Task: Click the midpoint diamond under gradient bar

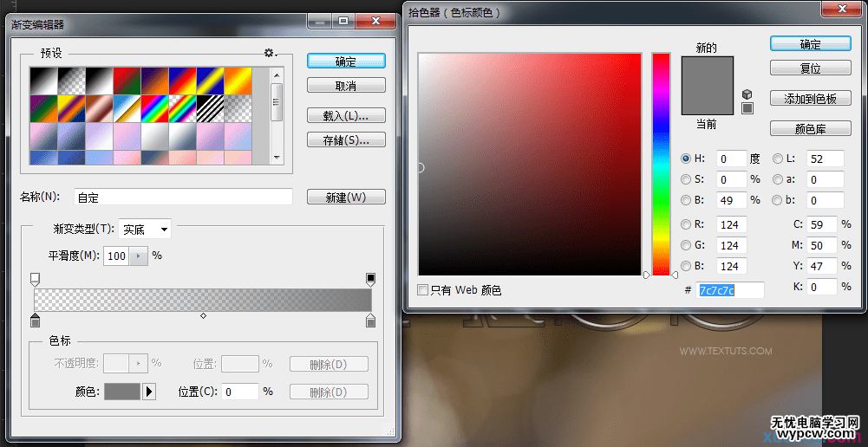Action: point(203,316)
